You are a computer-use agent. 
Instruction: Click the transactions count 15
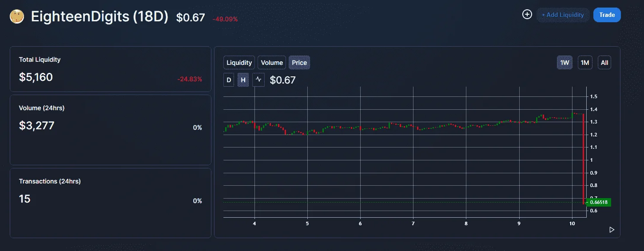point(24,199)
